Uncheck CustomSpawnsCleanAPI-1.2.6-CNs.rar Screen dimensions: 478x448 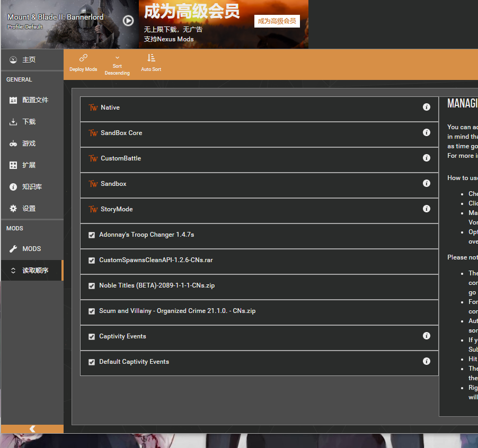[92, 261]
